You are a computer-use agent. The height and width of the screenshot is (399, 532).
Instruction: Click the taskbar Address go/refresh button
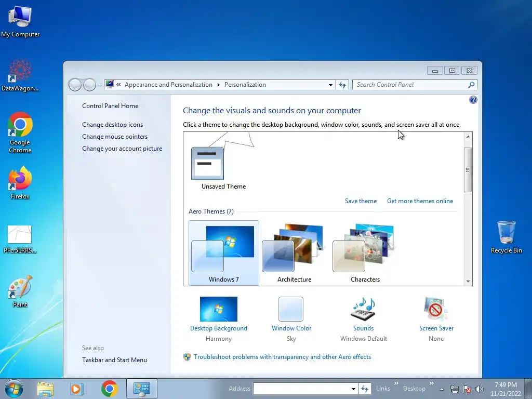(x=364, y=389)
